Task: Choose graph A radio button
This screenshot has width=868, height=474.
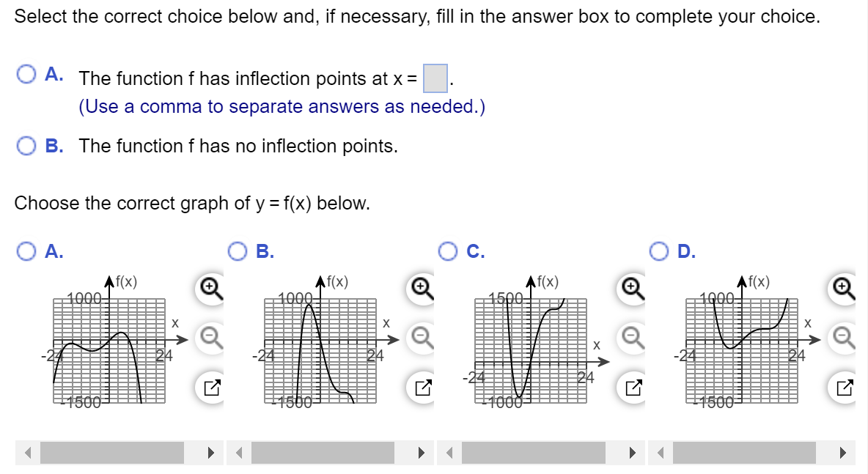Action: click(x=27, y=251)
